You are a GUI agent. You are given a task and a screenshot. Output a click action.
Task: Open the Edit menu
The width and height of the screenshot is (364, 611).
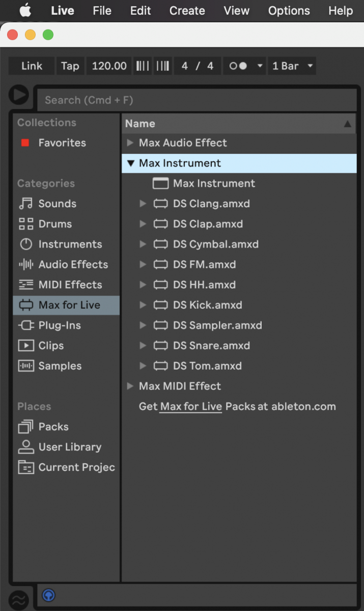pyautogui.click(x=141, y=11)
